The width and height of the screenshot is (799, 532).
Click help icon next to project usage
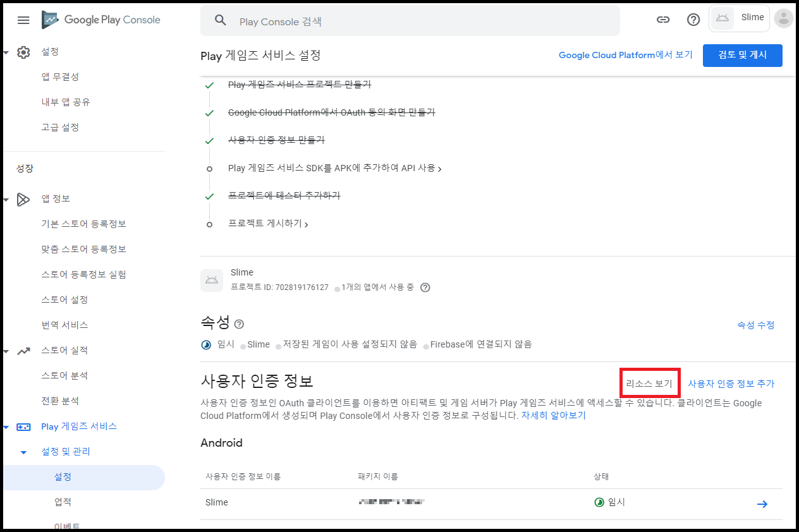click(x=425, y=287)
